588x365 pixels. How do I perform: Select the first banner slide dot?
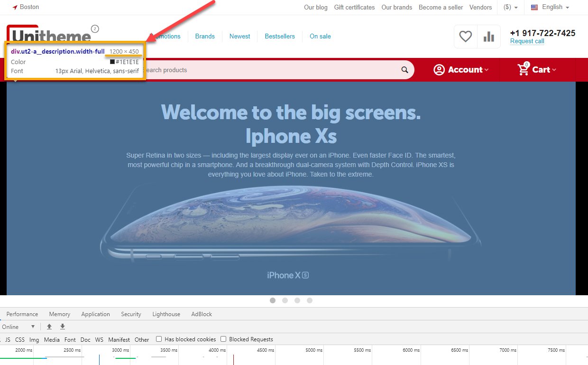273,300
